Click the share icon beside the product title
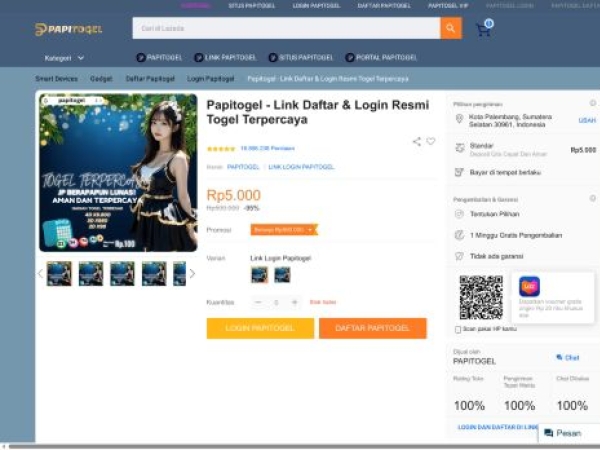The height and width of the screenshot is (450, 600). pyautogui.click(x=417, y=141)
